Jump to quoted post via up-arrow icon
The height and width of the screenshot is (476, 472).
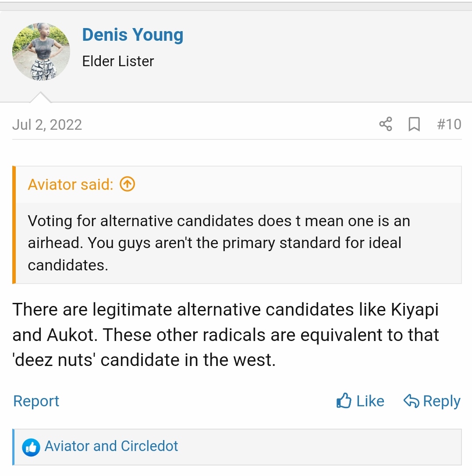coord(127,185)
